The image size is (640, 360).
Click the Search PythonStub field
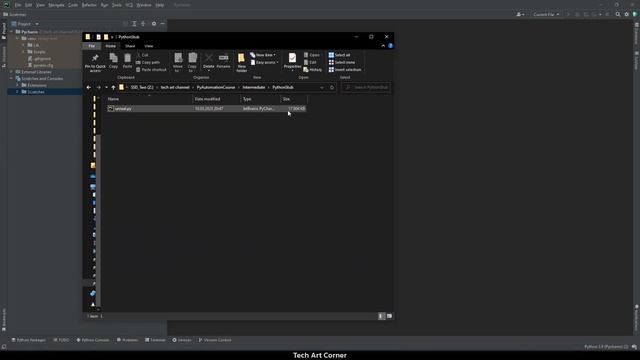366,87
